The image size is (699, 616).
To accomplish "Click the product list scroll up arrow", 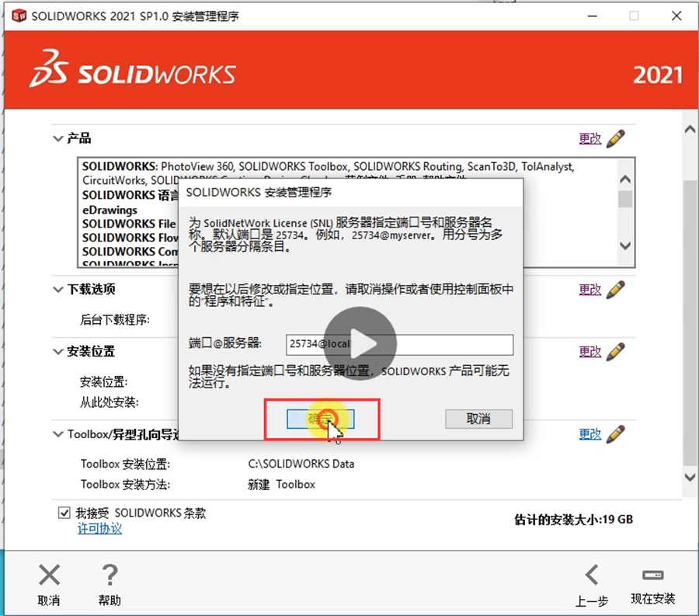I will coord(625,179).
